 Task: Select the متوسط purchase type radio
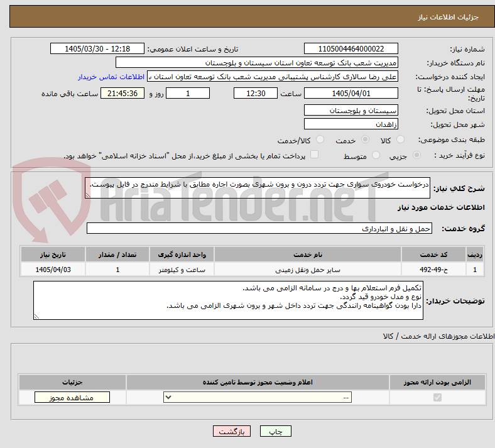tap(376, 155)
